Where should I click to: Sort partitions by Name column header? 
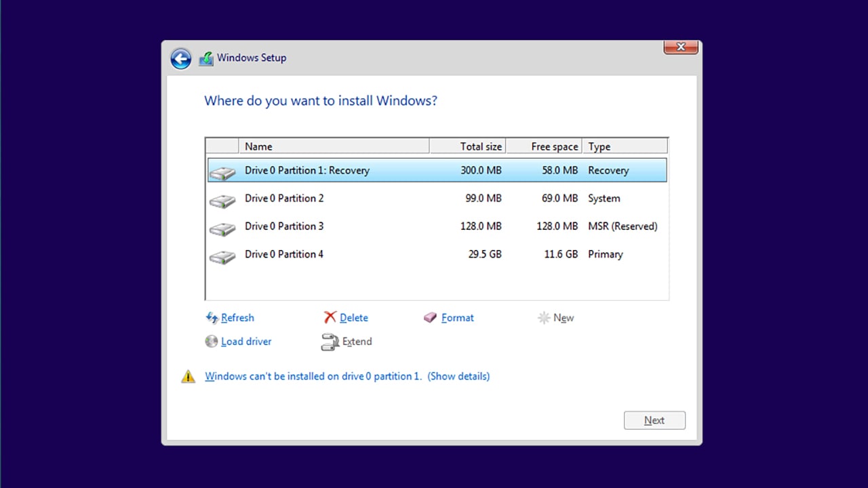[x=333, y=146]
